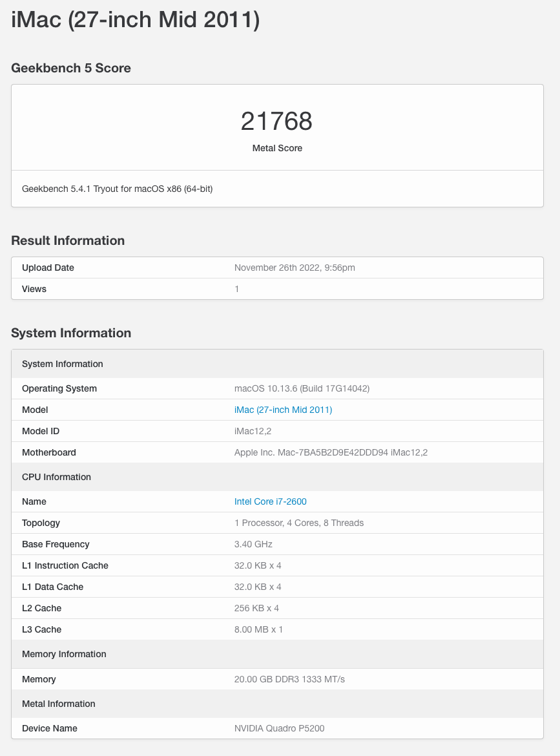Click the L3 Cache label

point(41,629)
